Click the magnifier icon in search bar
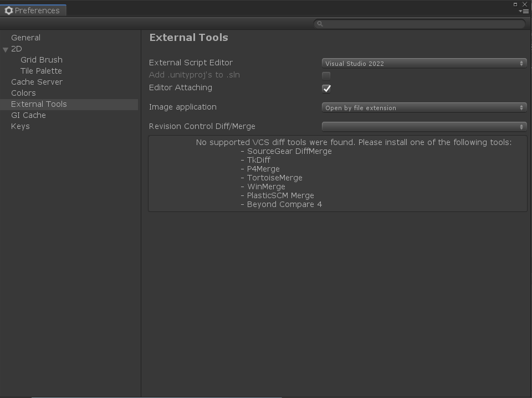The width and height of the screenshot is (532, 398). click(x=320, y=23)
